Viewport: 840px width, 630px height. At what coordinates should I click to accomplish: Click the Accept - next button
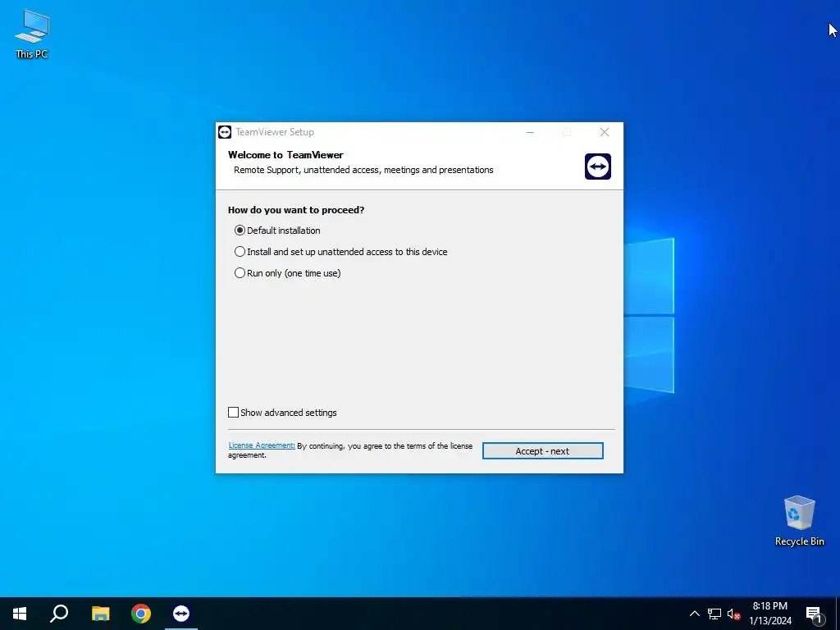pyautogui.click(x=543, y=451)
